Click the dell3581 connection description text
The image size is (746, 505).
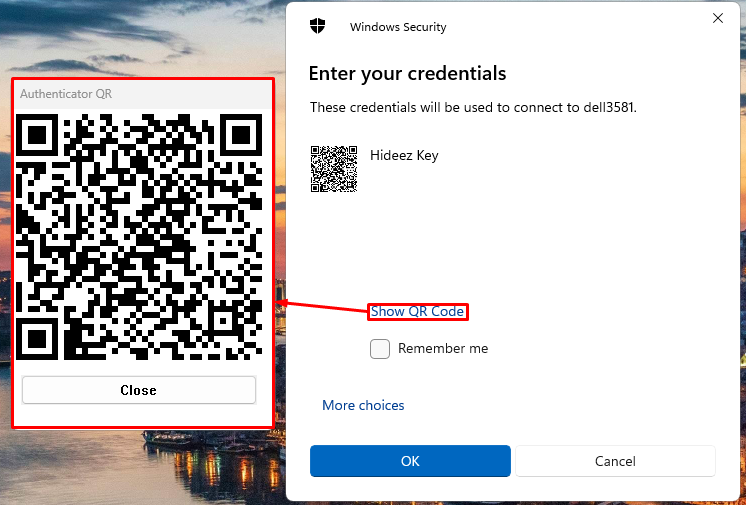(473, 107)
